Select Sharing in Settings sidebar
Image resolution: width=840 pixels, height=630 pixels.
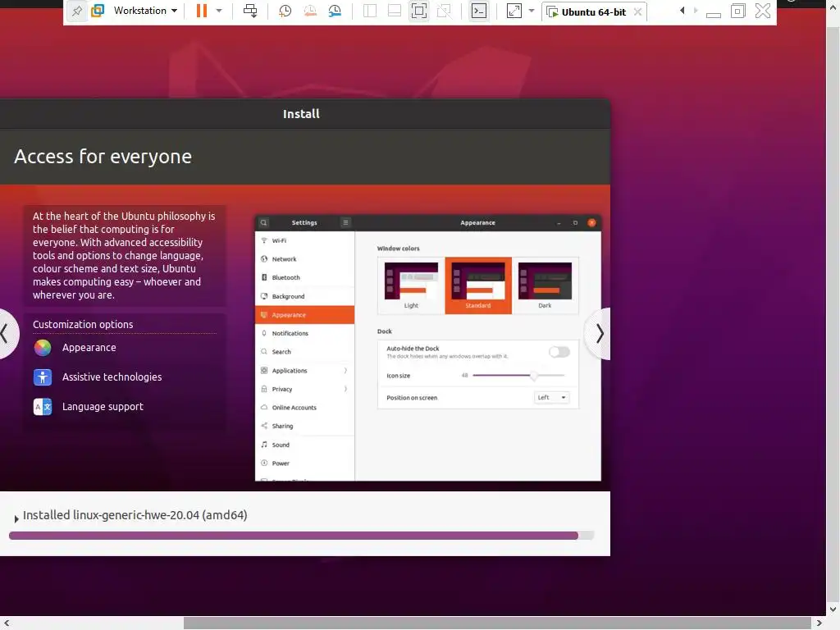tap(305, 426)
